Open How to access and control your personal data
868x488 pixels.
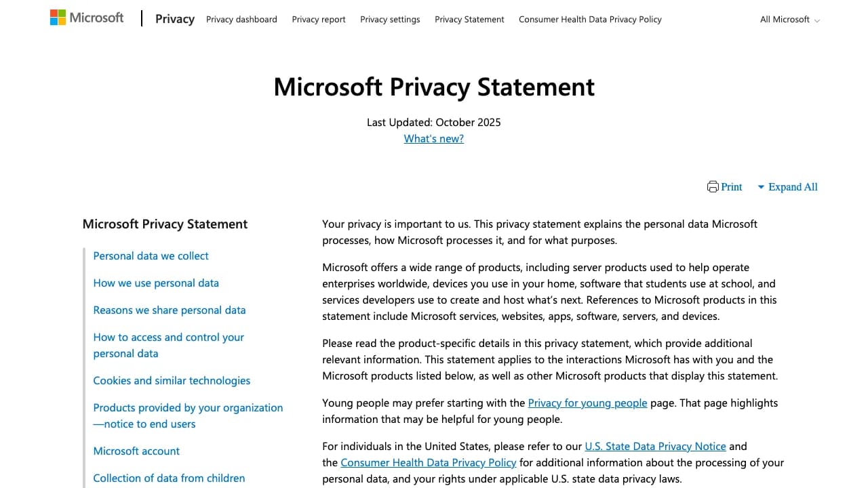click(x=168, y=346)
